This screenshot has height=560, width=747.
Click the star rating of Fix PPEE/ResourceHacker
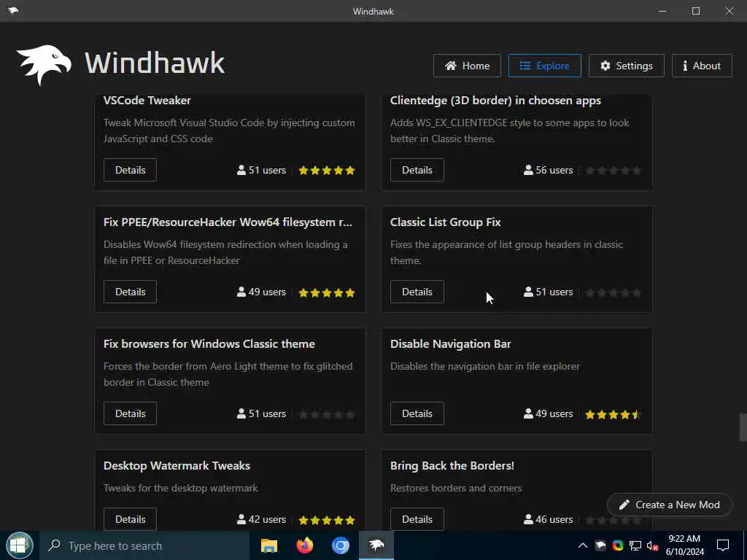(327, 292)
